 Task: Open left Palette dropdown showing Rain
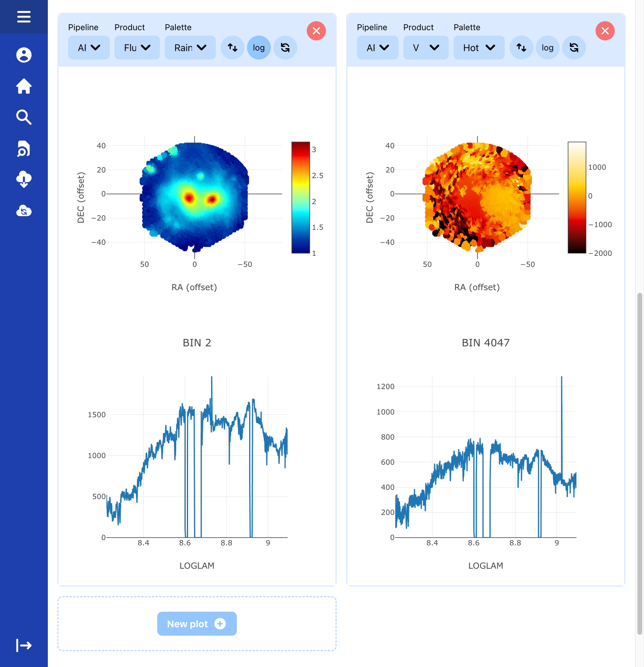[x=190, y=48]
